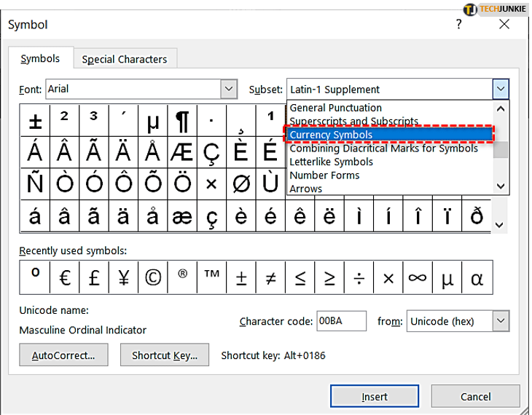532x415 pixels.
Task: Select the trademark symbol in recent symbols
Action: pyautogui.click(x=211, y=277)
